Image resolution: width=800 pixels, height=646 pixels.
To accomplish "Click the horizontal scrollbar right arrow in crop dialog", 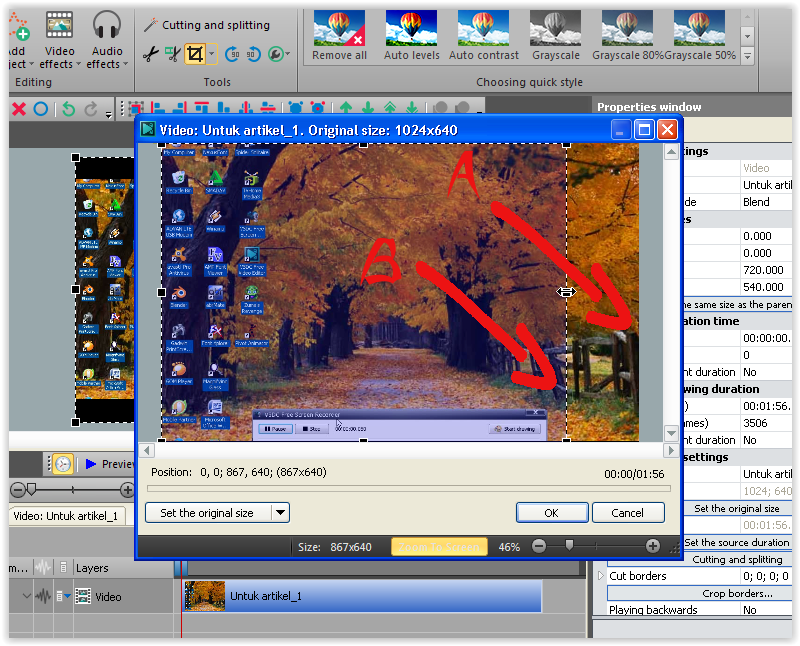I will 670,450.
